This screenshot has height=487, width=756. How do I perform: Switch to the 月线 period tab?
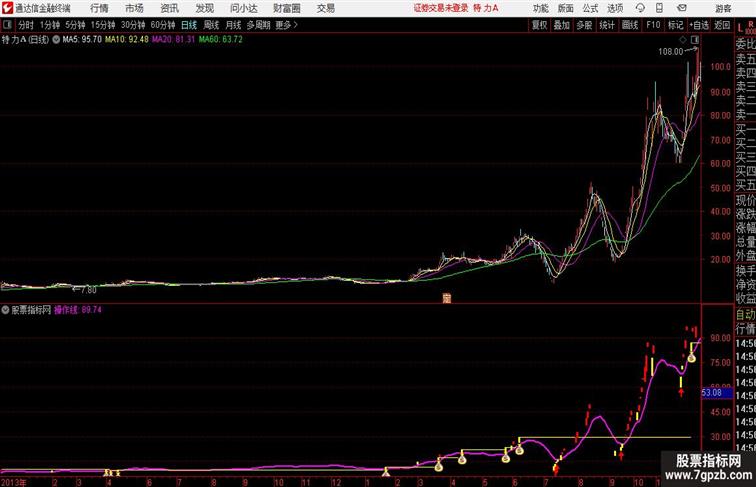click(x=233, y=25)
